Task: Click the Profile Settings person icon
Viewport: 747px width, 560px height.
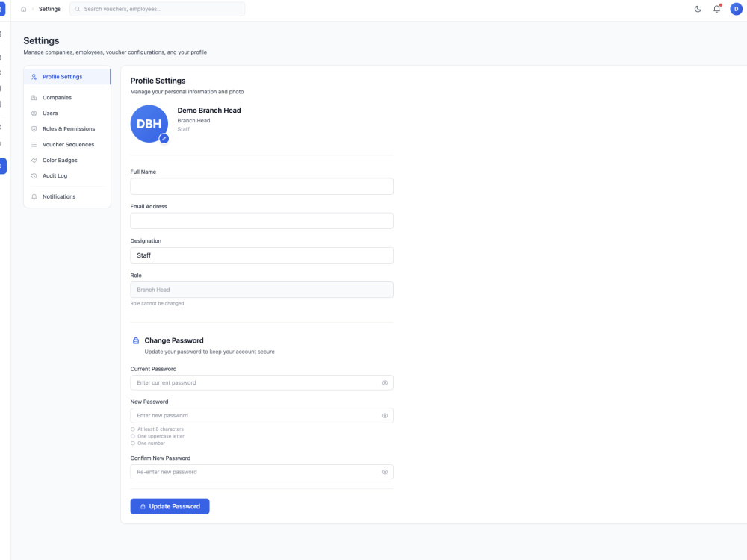Action: 34,77
